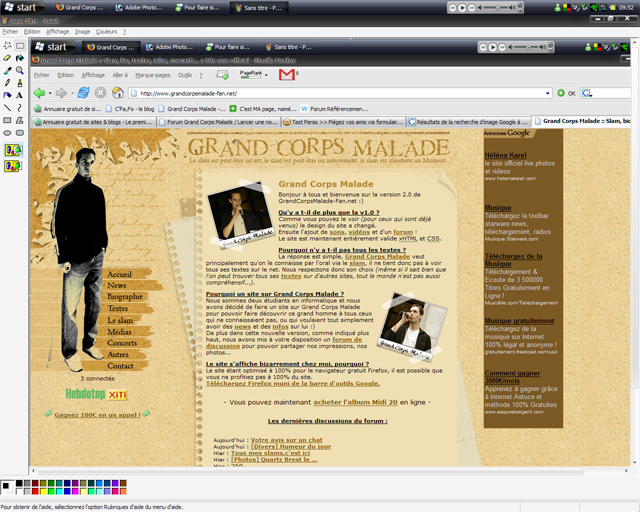The image size is (640, 512).
Task: Choose the magenta palette color
Action: point(75,491)
